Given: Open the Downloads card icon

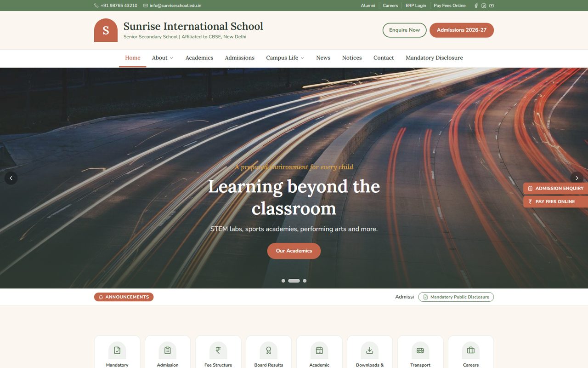Looking at the screenshot, I should pyautogui.click(x=370, y=351).
